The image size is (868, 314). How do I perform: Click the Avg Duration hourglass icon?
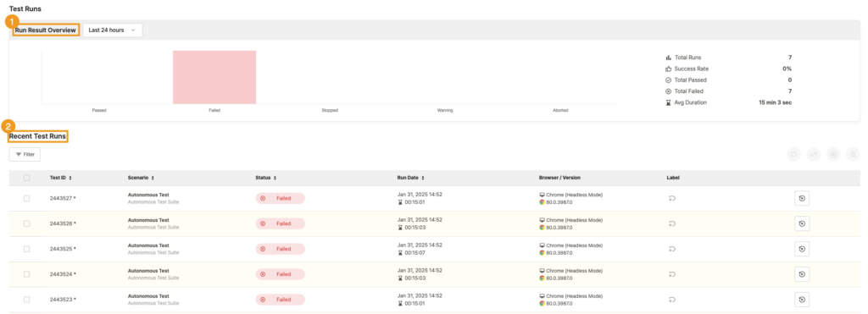(668, 102)
